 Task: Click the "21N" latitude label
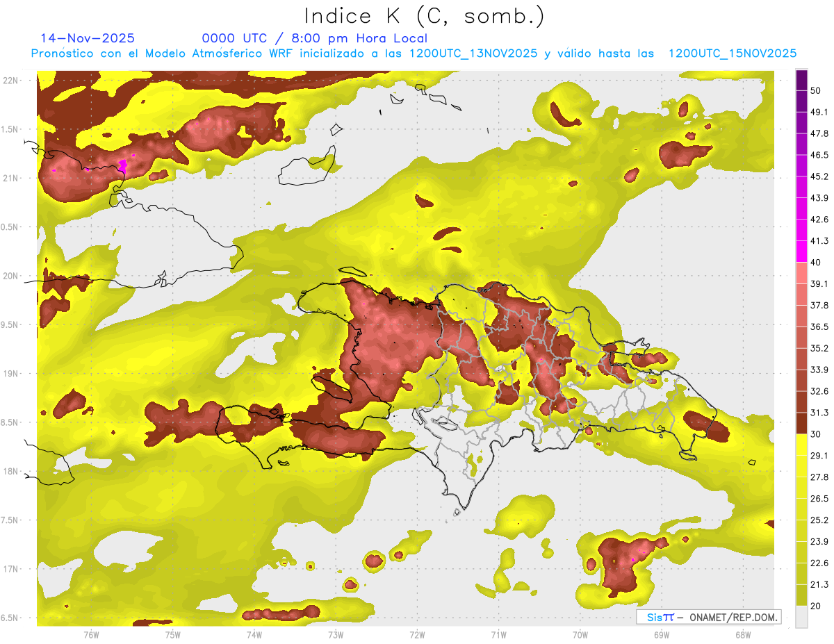coord(10,178)
